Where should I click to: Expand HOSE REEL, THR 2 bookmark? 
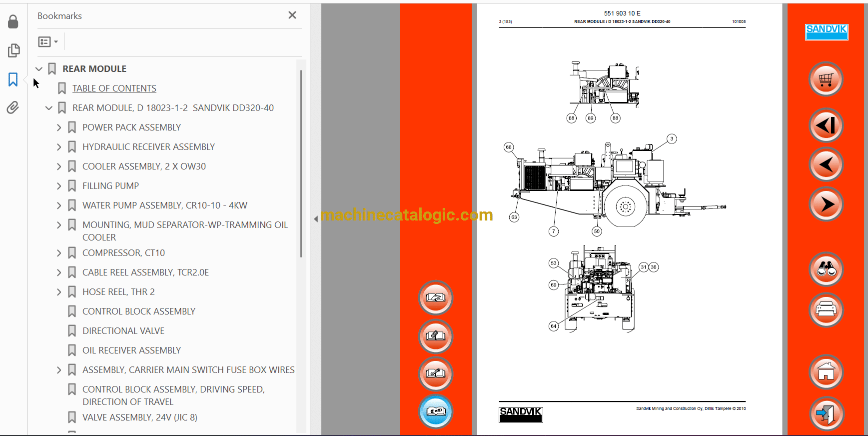click(59, 292)
